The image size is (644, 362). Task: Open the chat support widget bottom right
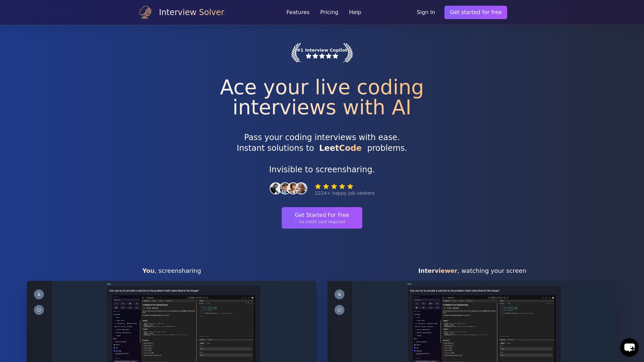click(629, 347)
